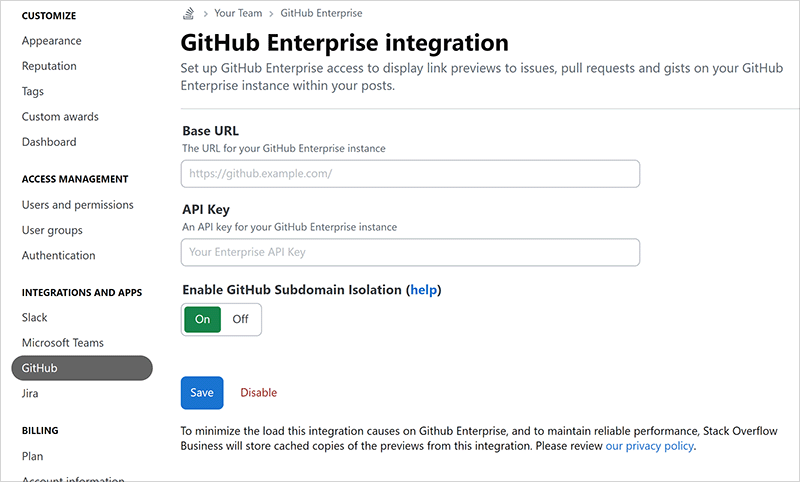The height and width of the screenshot is (482, 800).
Task: Open our privacy policy link
Action: 649,446
